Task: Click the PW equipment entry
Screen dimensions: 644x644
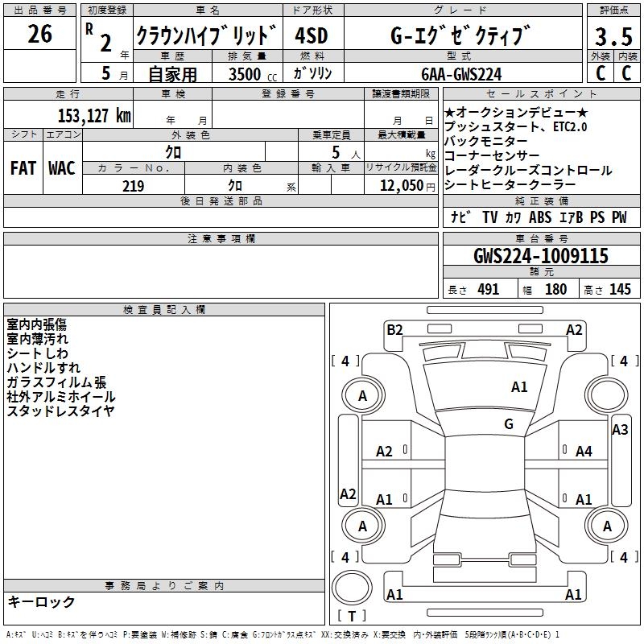Action: (x=619, y=217)
